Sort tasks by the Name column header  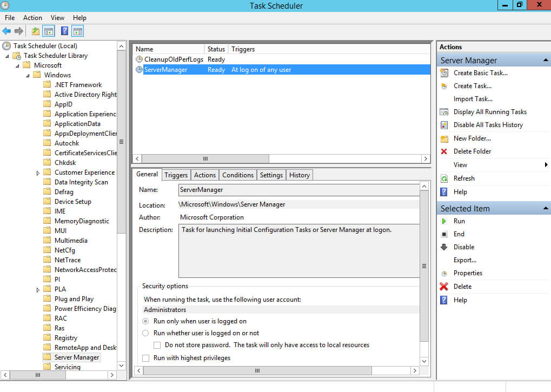point(169,49)
